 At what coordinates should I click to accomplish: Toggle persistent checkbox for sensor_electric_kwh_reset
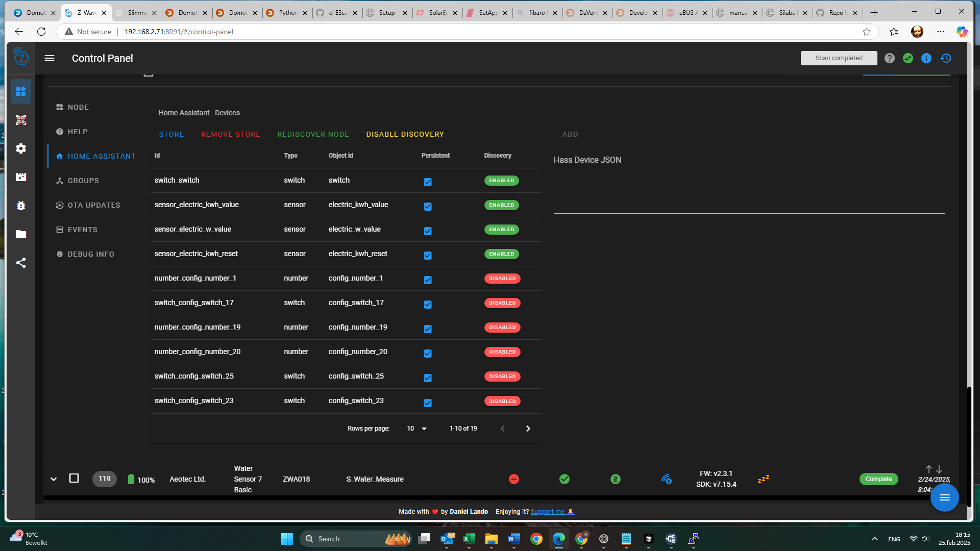(428, 256)
